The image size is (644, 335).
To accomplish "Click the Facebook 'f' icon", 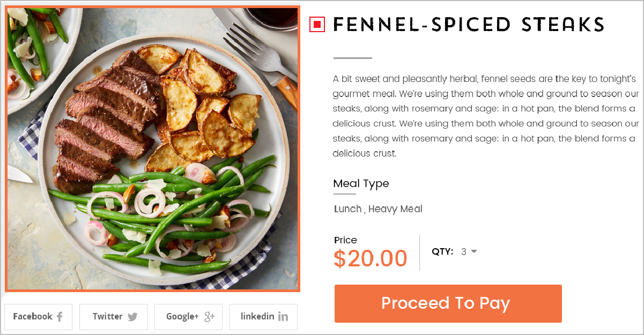I will (x=60, y=317).
